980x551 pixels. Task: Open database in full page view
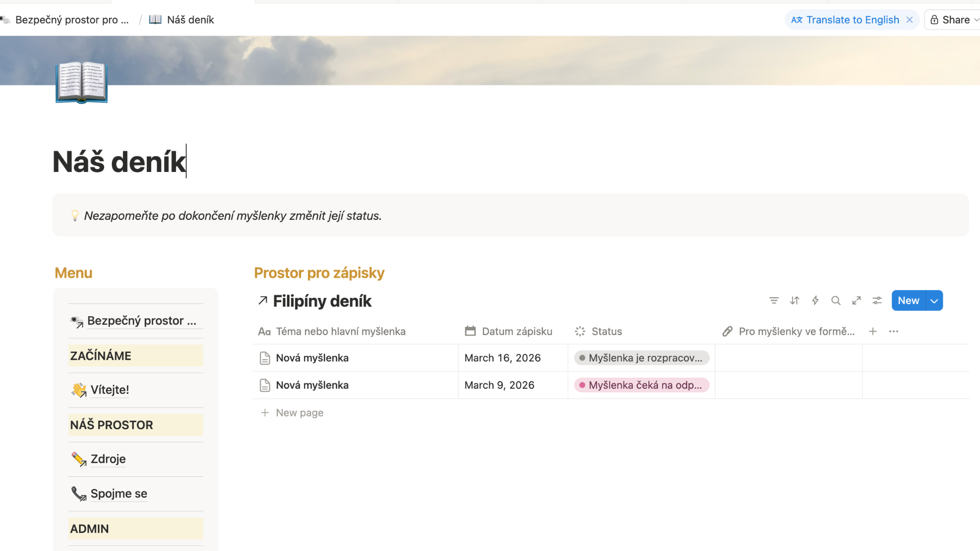coord(856,300)
